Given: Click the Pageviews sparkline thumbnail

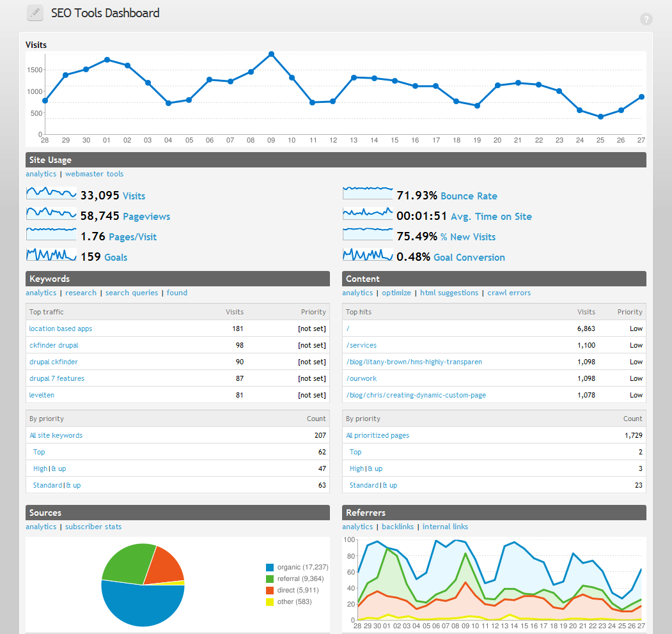Looking at the screenshot, I should [x=51, y=213].
